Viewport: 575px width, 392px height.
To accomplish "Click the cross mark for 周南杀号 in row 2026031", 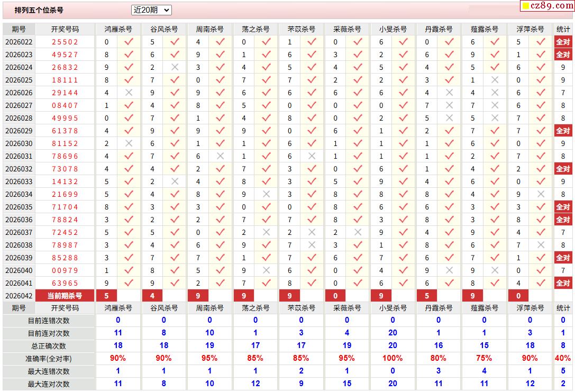I will click(220, 156).
